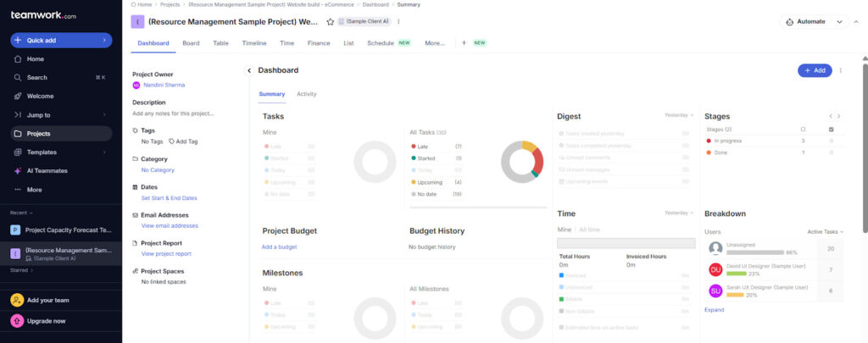Click No Category link
868x343 pixels.
[158, 170]
